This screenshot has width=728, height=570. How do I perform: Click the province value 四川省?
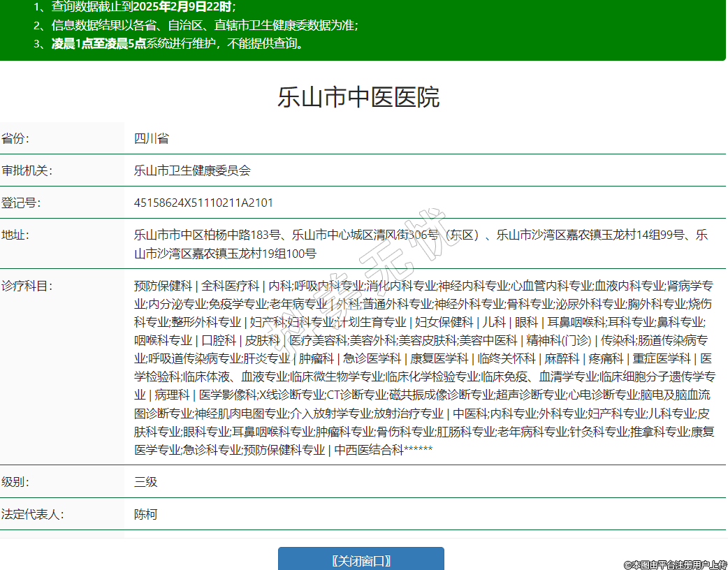[151, 138]
